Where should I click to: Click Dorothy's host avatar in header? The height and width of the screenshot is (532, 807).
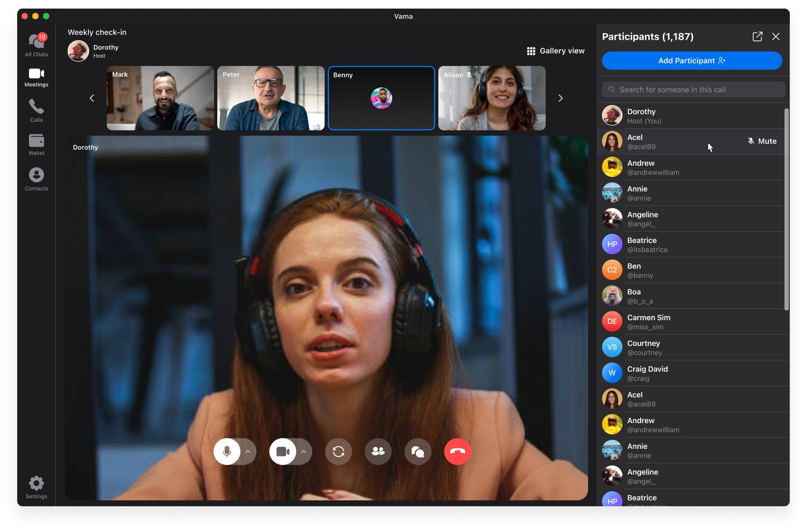tap(78, 51)
